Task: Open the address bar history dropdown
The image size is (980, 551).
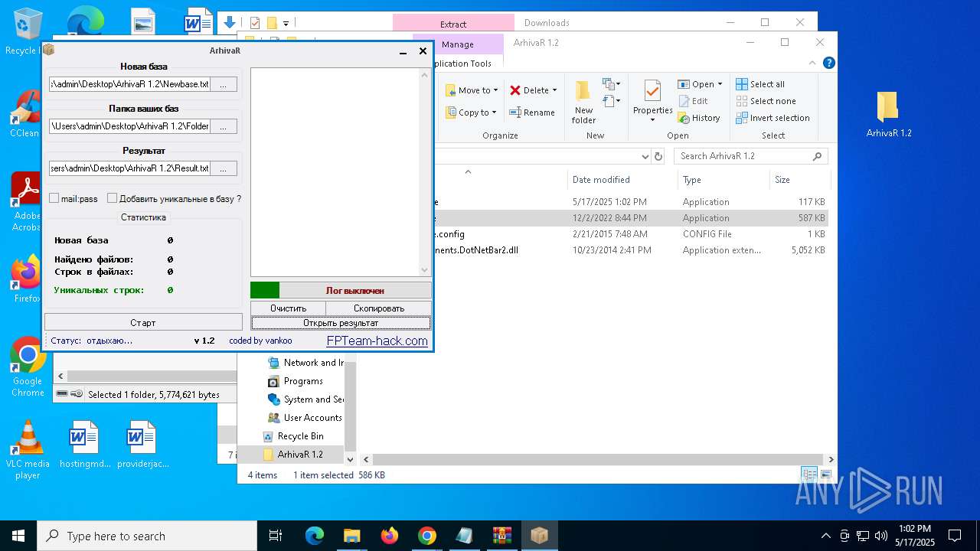Action: click(645, 156)
